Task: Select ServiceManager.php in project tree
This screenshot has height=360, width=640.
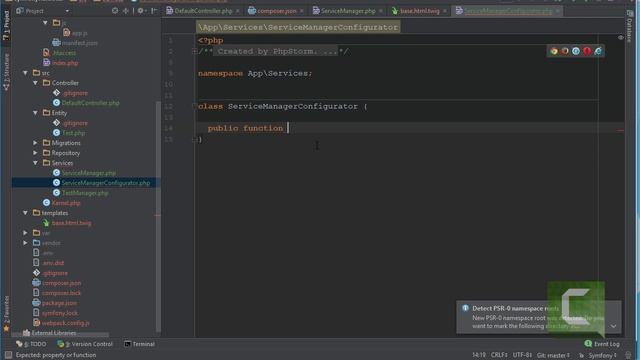Action: [89, 173]
